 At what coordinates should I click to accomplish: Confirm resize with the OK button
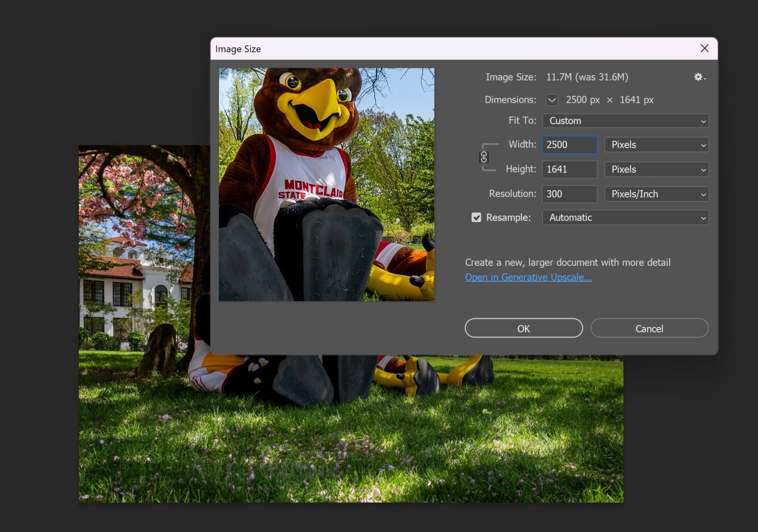coord(524,328)
